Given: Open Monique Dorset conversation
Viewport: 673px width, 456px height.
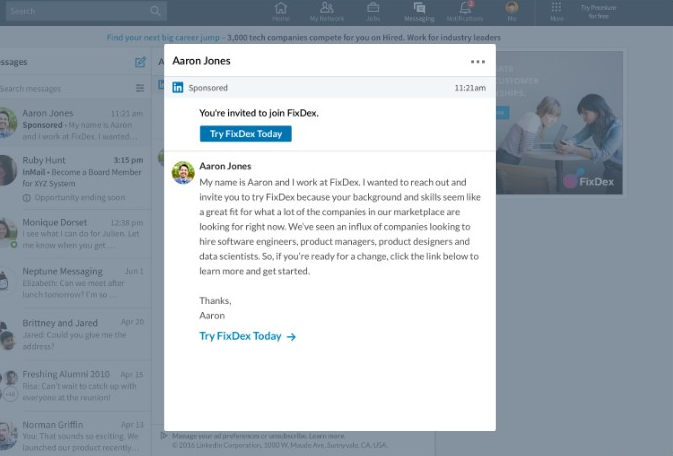Looking at the screenshot, I should click(75, 234).
